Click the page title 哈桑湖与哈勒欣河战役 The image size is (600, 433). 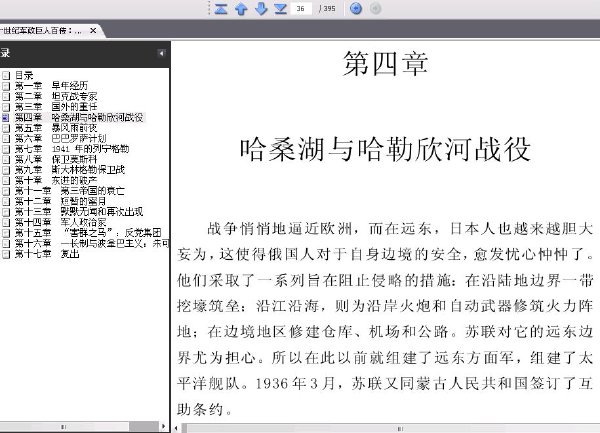coord(385,149)
